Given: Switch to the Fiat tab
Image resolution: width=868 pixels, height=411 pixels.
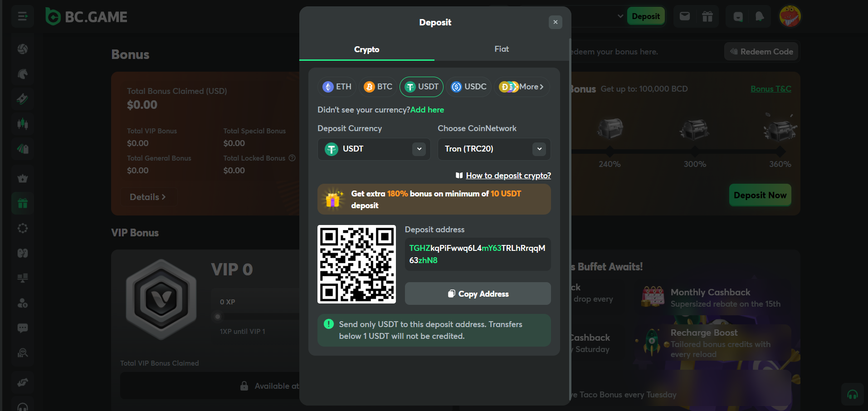Looking at the screenshot, I should pyautogui.click(x=502, y=49).
